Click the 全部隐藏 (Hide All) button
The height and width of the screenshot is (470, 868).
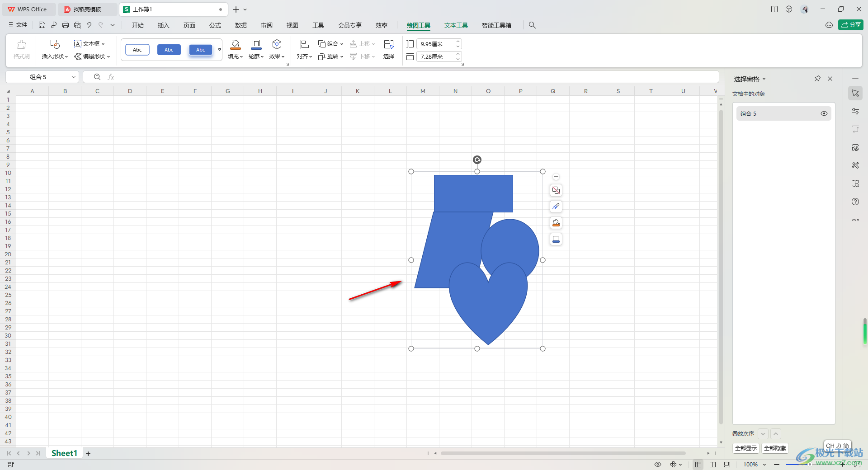pyautogui.click(x=775, y=448)
